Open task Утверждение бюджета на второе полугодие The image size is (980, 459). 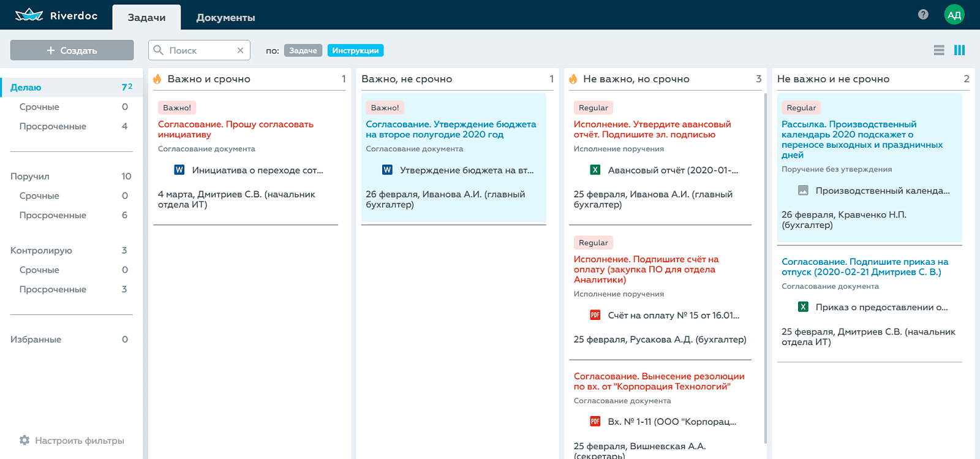451,129
